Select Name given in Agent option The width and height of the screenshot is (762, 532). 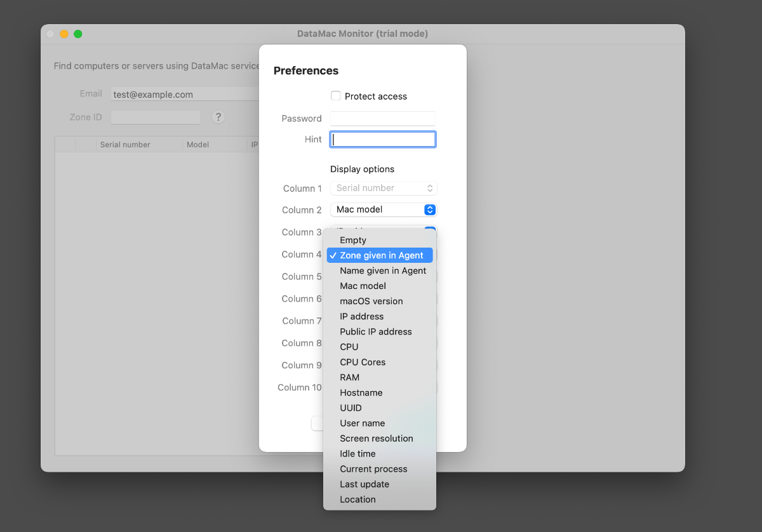pyautogui.click(x=380, y=270)
